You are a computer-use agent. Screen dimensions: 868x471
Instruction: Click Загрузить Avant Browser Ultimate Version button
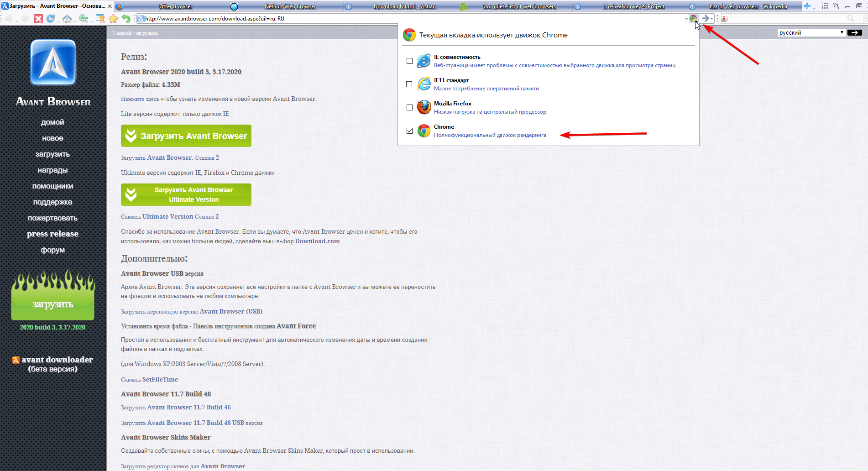point(186,195)
